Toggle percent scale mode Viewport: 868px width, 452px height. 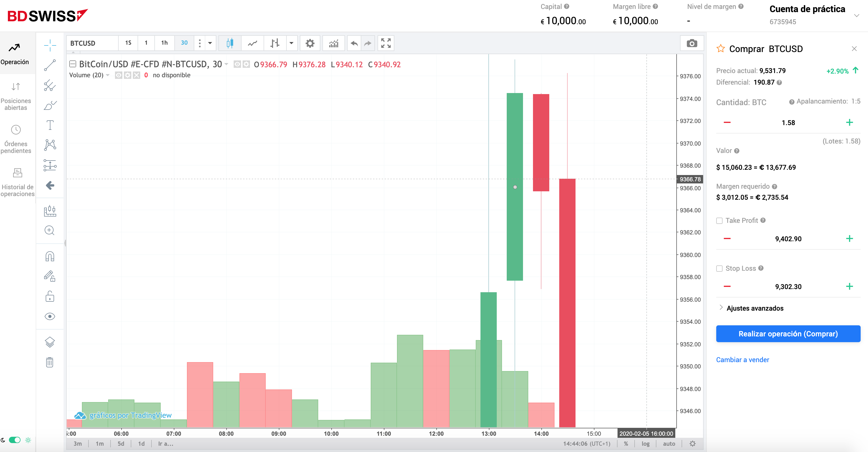tap(626, 444)
